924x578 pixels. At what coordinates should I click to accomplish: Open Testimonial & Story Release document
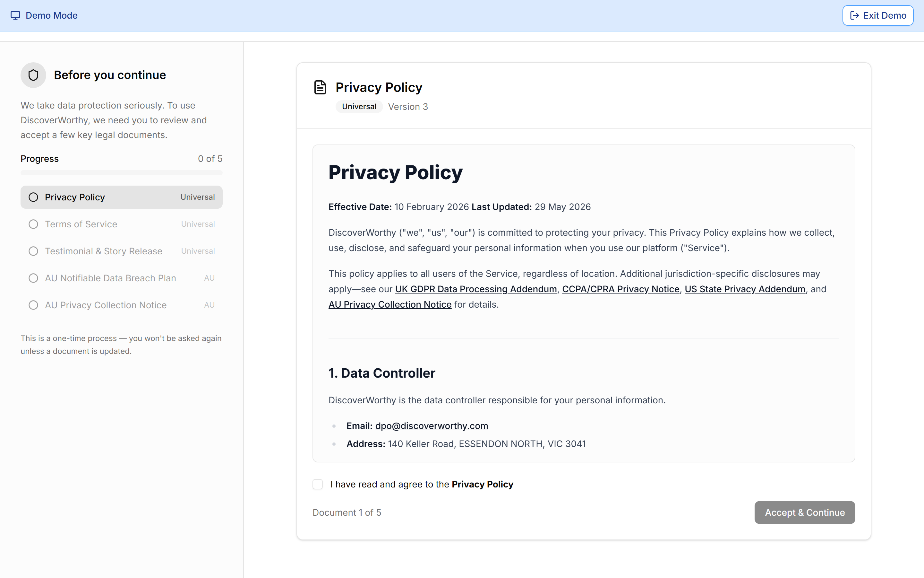coord(121,251)
